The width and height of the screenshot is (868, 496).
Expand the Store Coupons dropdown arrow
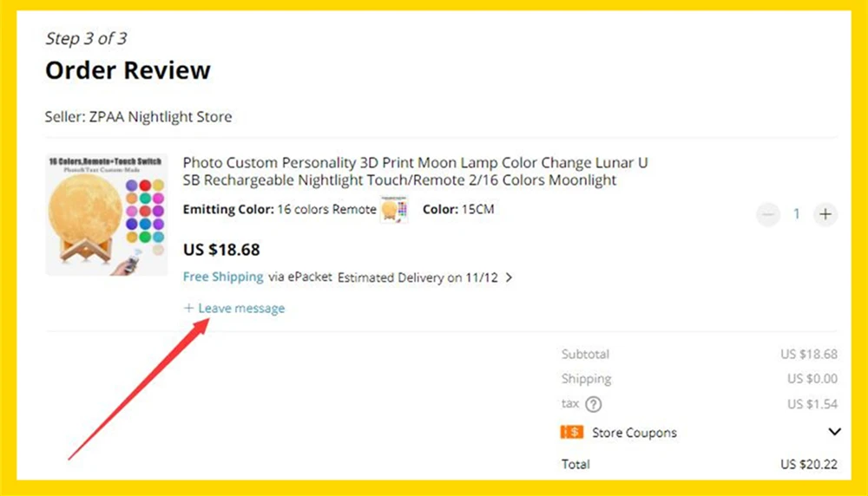click(x=834, y=432)
